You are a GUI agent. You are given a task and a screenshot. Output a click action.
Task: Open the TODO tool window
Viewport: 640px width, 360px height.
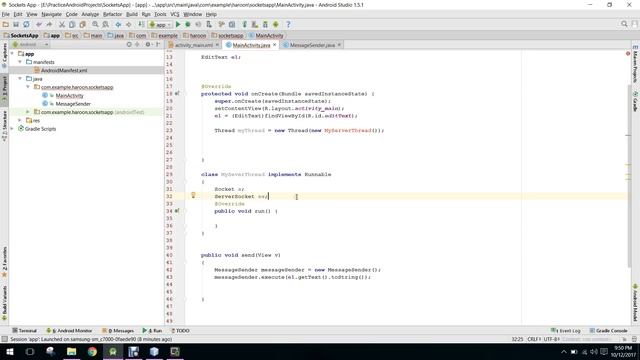pos(180,331)
